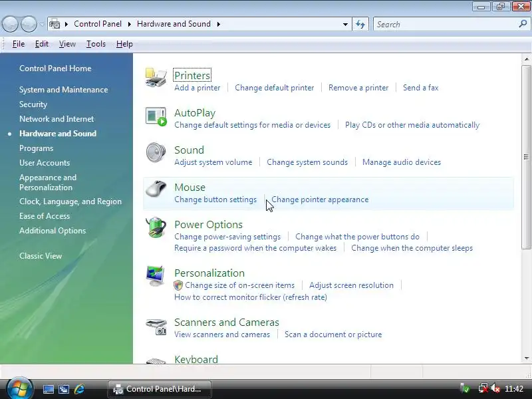Open Ease of Access category

pyautogui.click(x=45, y=215)
